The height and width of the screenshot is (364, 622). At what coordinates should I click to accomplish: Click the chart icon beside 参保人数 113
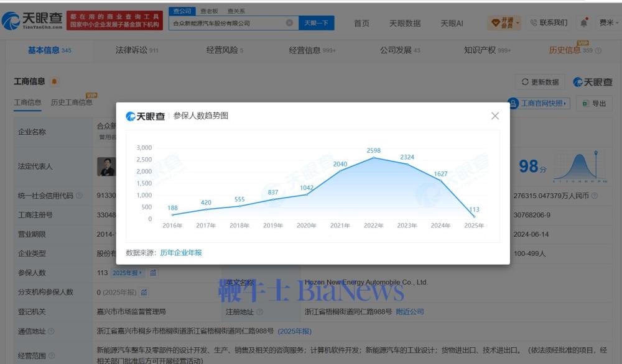pyautogui.click(x=153, y=273)
